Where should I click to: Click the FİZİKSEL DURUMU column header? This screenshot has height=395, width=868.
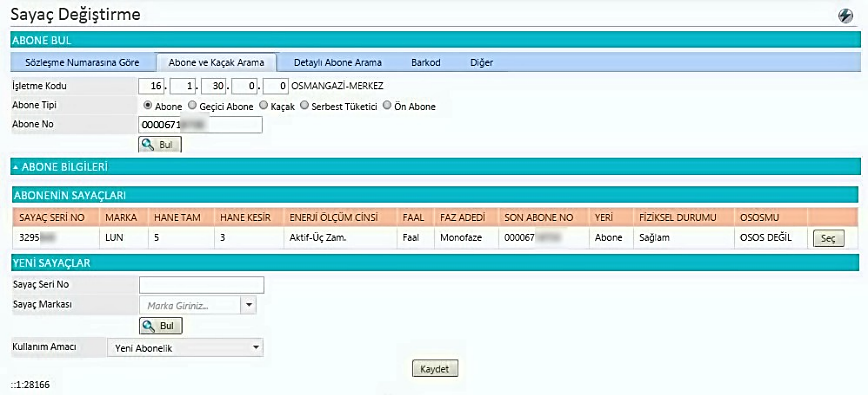683,217
